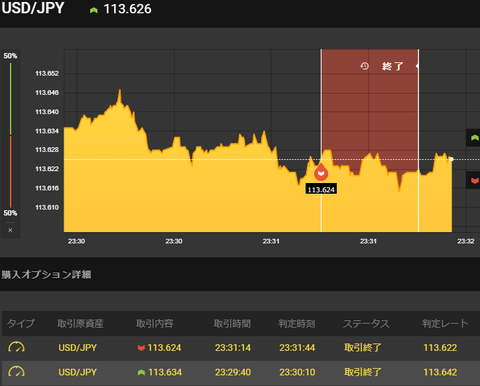This screenshot has height=386, width=480.
Task: Click the 判定時刻 column header
Action: [x=297, y=323]
